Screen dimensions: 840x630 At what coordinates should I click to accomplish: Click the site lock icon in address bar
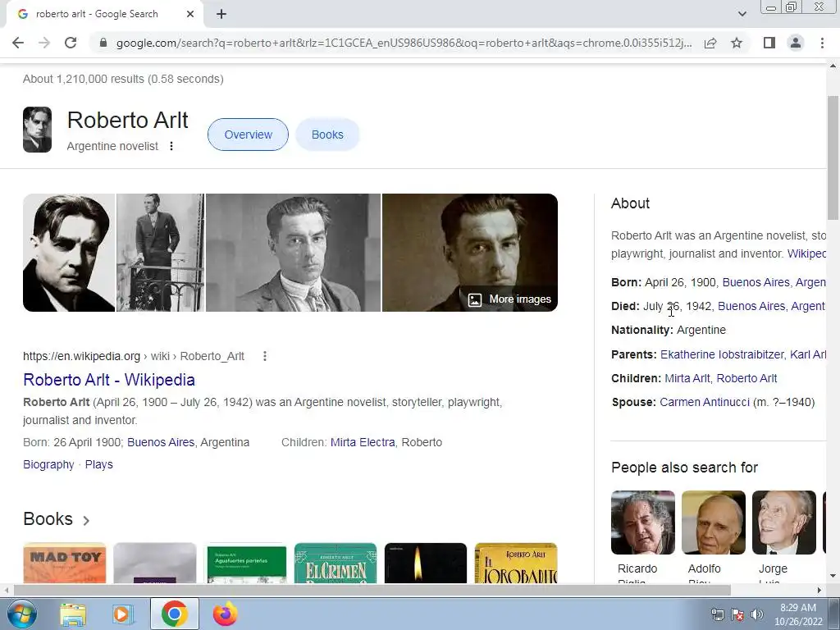[x=103, y=43]
